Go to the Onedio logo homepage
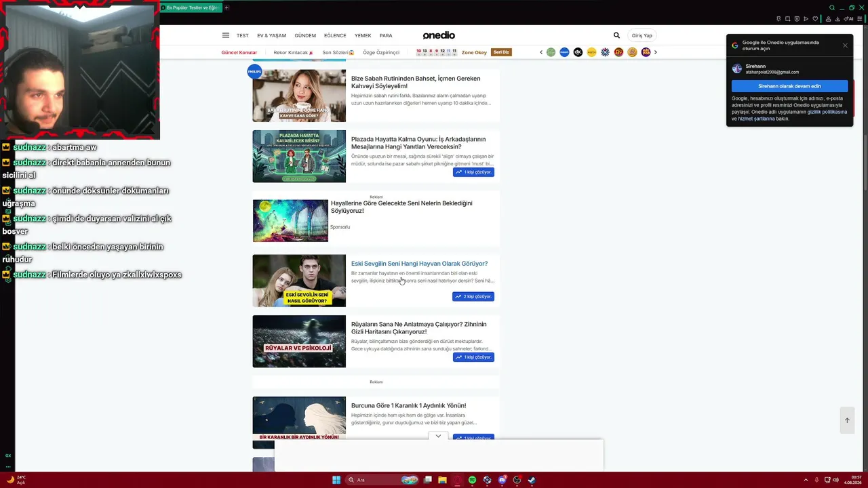Viewport: 868px width, 488px height. coord(439,35)
